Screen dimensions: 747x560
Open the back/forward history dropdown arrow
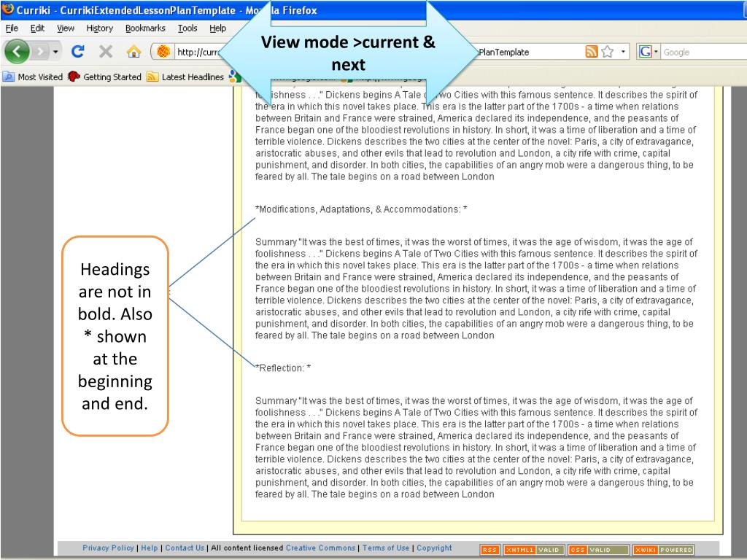[55, 51]
